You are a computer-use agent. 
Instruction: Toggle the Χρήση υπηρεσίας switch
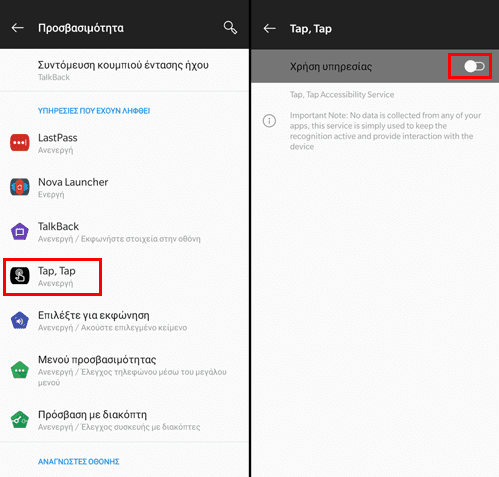click(474, 66)
